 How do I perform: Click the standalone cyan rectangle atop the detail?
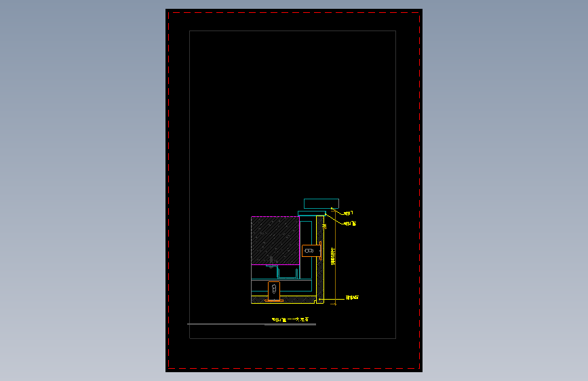(321, 203)
